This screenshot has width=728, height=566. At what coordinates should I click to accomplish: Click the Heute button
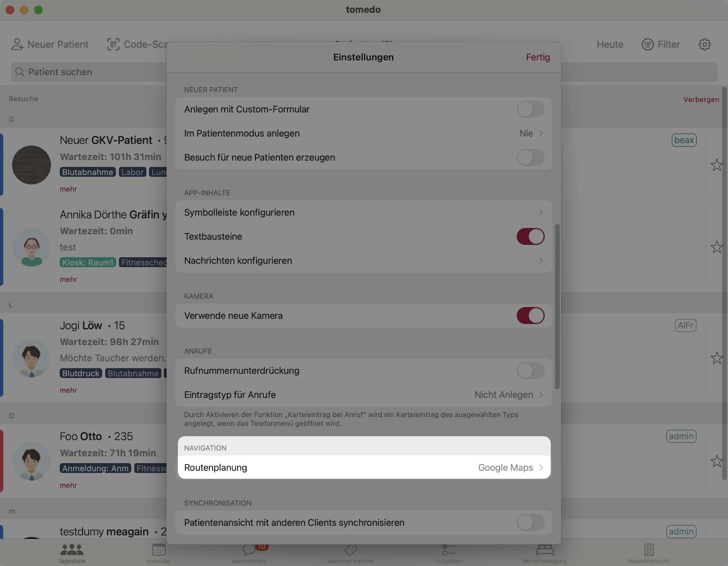pyautogui.click(x=610, y=44)
